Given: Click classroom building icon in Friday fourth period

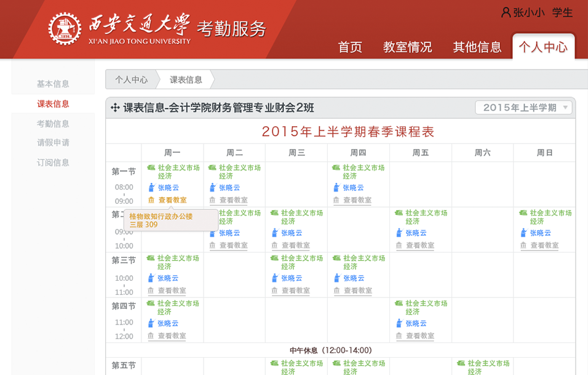Looking at the screenshot, I should click(399, 336).
